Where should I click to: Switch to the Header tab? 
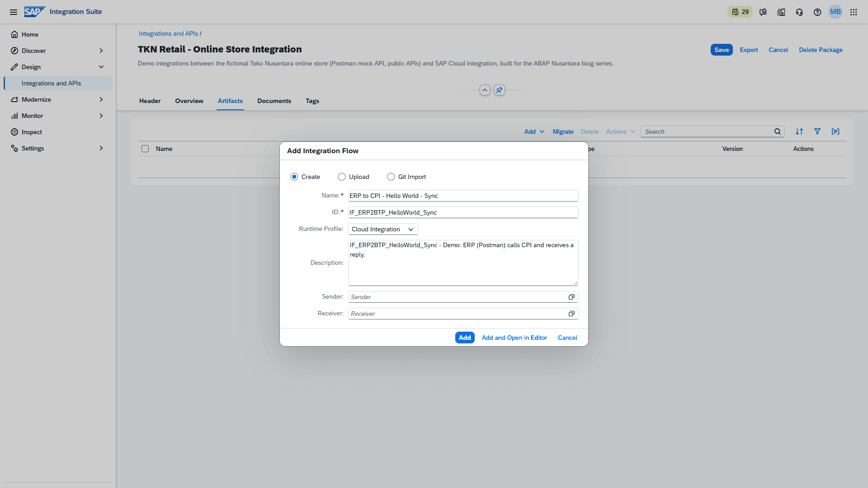click(150, 101)
